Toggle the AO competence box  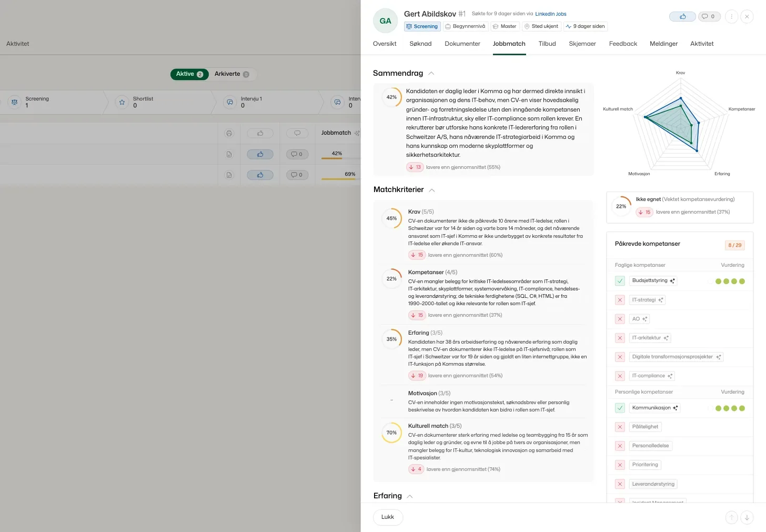(x=620, y=319)
